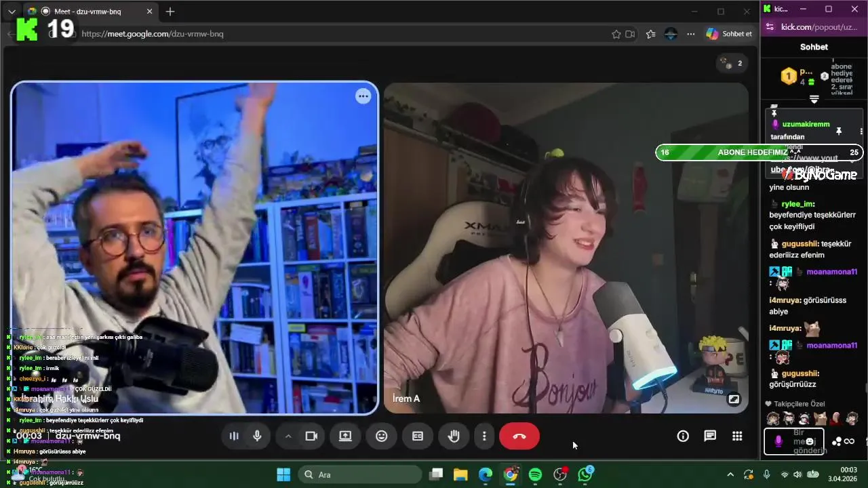
Task: Toggle the camera in Meet
Action: click(x=311, y=436)
